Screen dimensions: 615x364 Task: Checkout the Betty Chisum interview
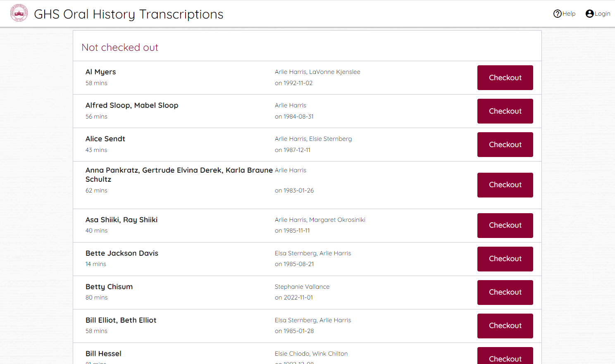[505, 292]
